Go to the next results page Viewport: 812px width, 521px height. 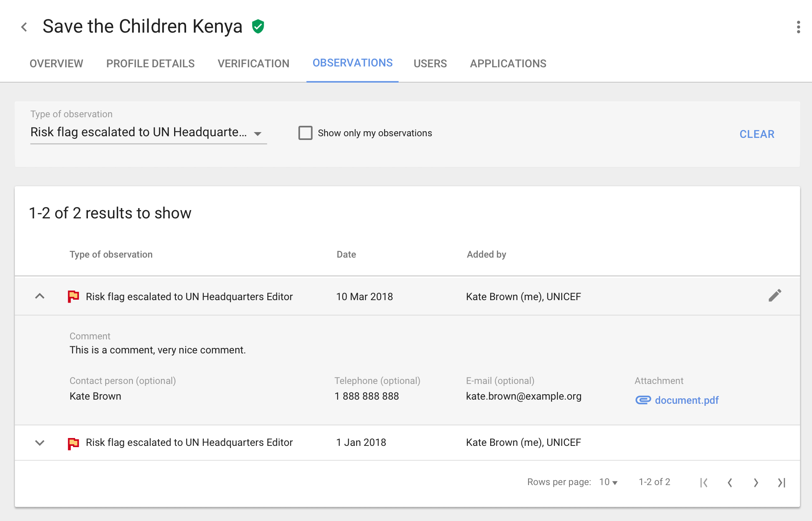(756, 483)
